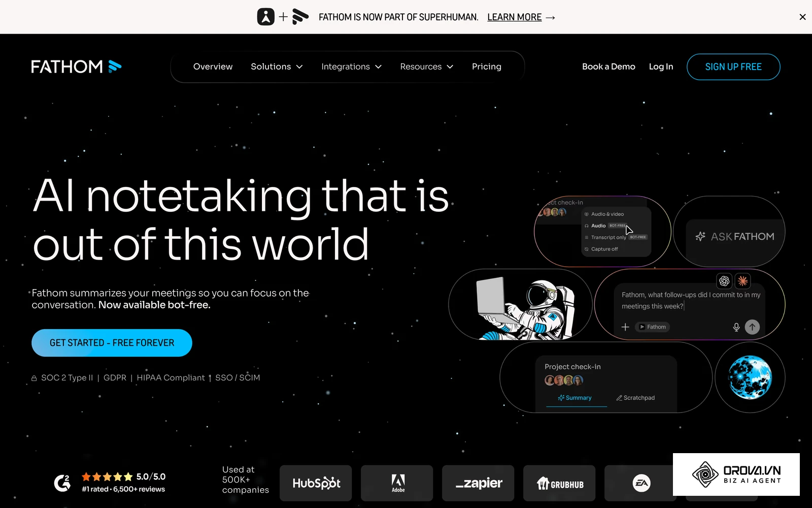Click the '#1 rated · 6,500+ reviews' text
812x508 pixels.
[123, 489]
